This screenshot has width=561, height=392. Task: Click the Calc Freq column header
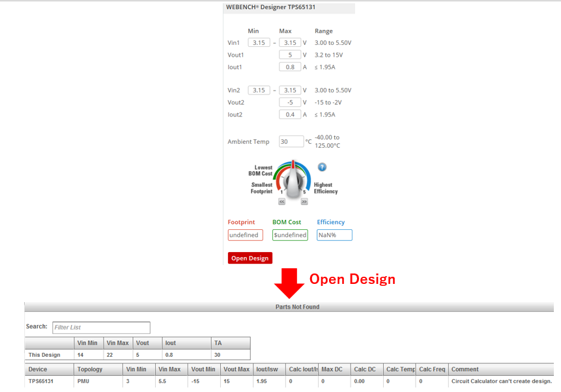click(x=432, y=369)
